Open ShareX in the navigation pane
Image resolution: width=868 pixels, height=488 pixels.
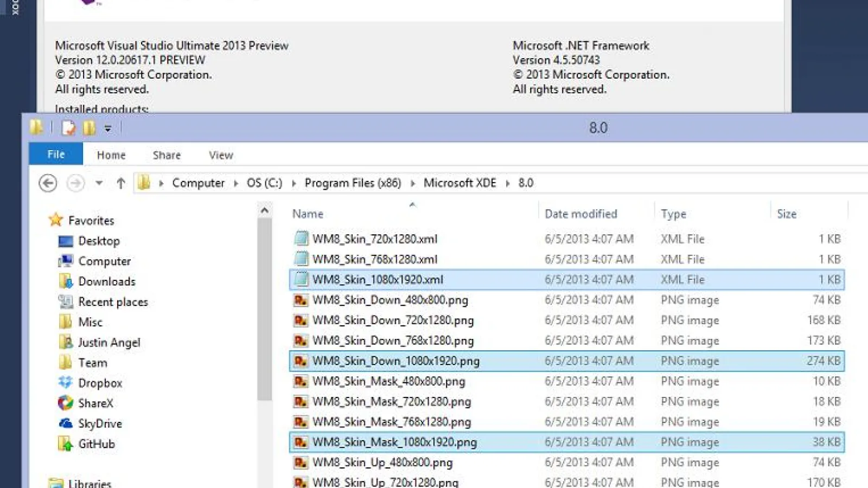pyautogui.click(x=95, y=403)
